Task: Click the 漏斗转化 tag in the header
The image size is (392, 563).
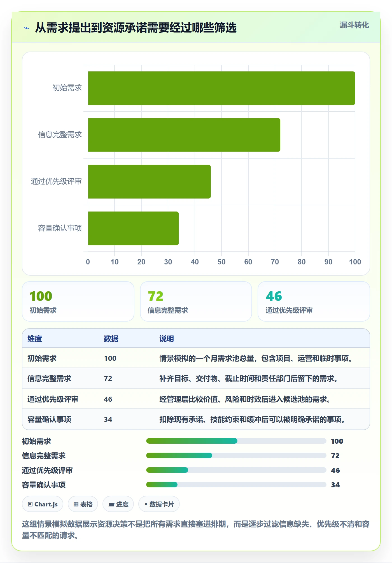Action: tap(354, 25)
